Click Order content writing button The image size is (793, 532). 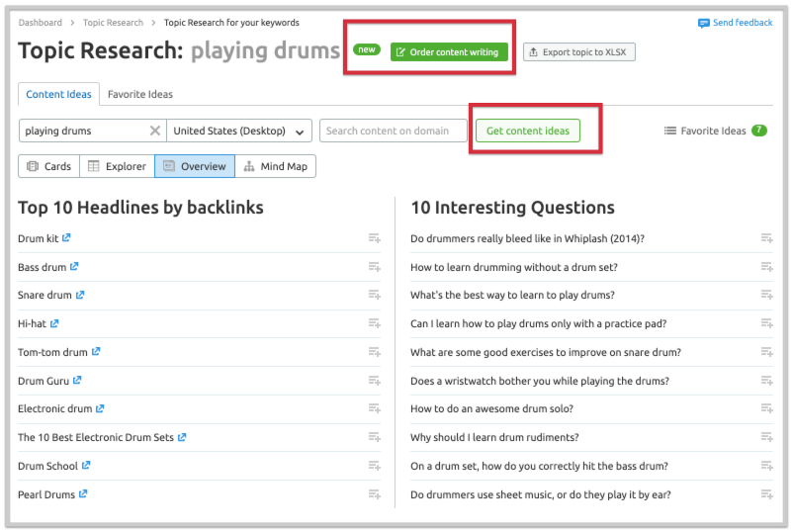449,52
